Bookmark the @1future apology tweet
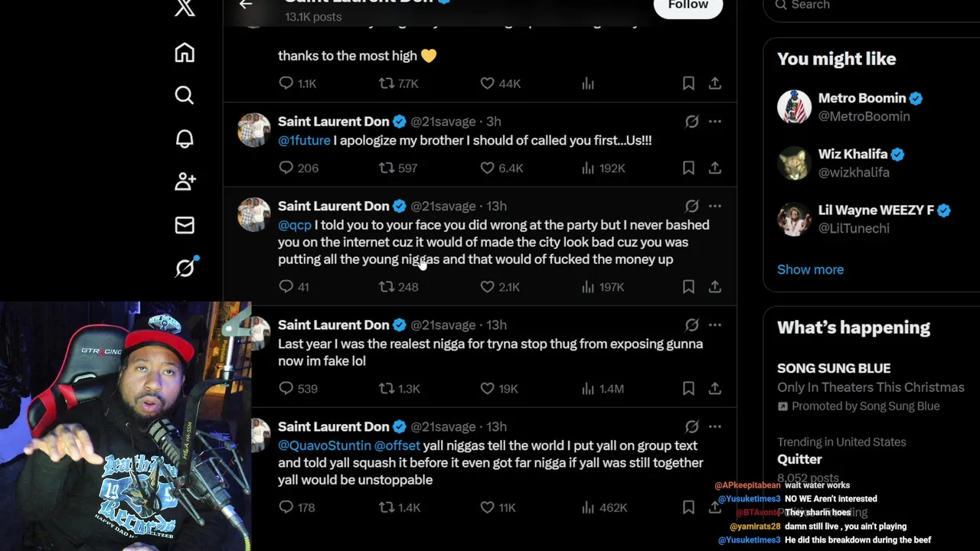980x551 pixels. click(688, 168)
